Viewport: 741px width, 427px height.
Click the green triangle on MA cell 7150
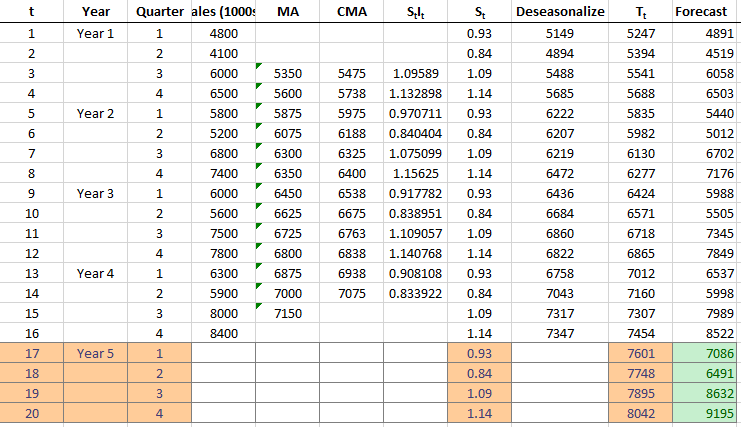point(260,307)
